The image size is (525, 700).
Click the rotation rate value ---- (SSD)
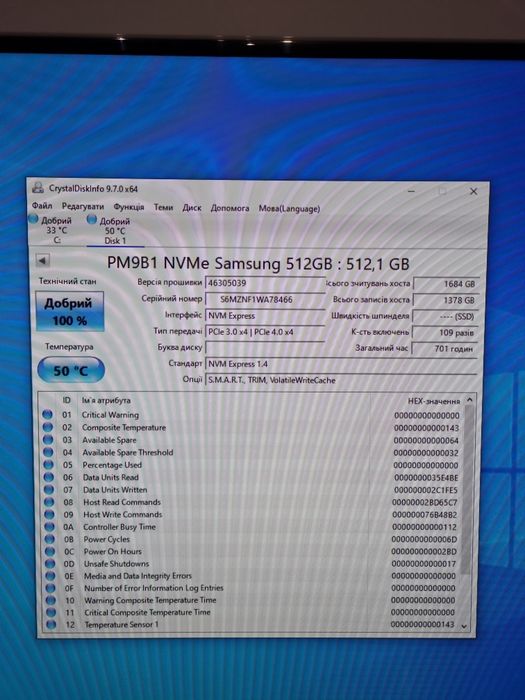click(446, 317)
